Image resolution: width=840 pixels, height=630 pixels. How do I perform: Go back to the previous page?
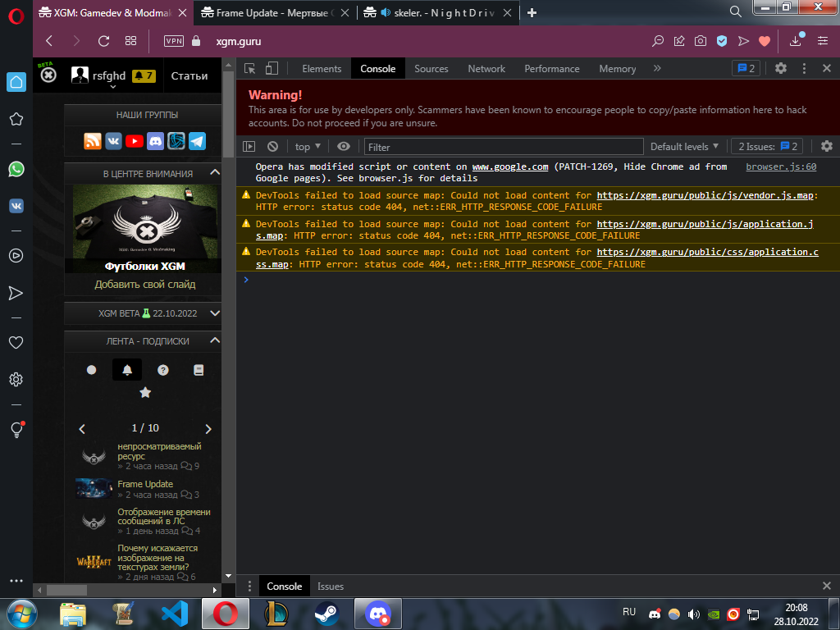tap(49, 41)
